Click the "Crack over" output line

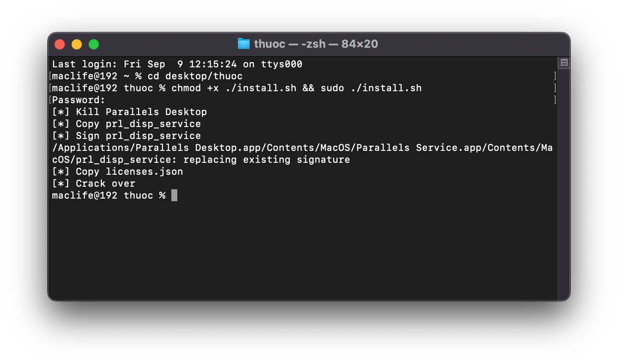click(105, 184)
